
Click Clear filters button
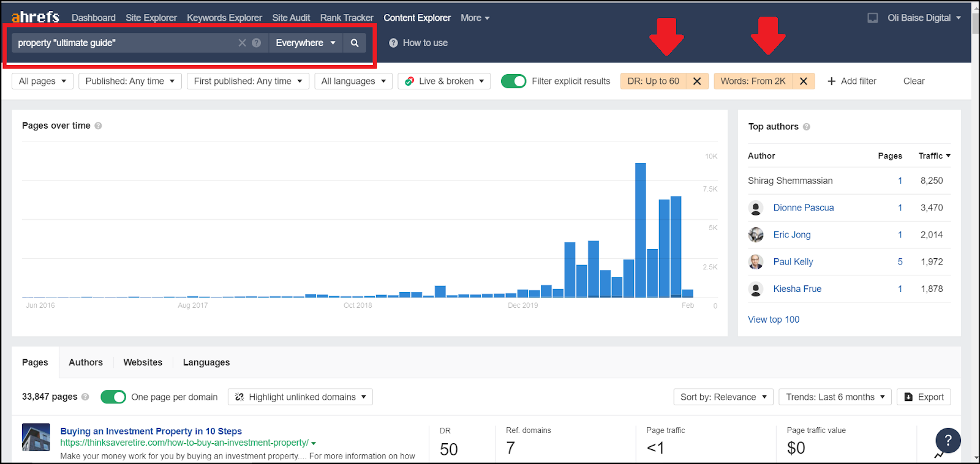(914, 81)
